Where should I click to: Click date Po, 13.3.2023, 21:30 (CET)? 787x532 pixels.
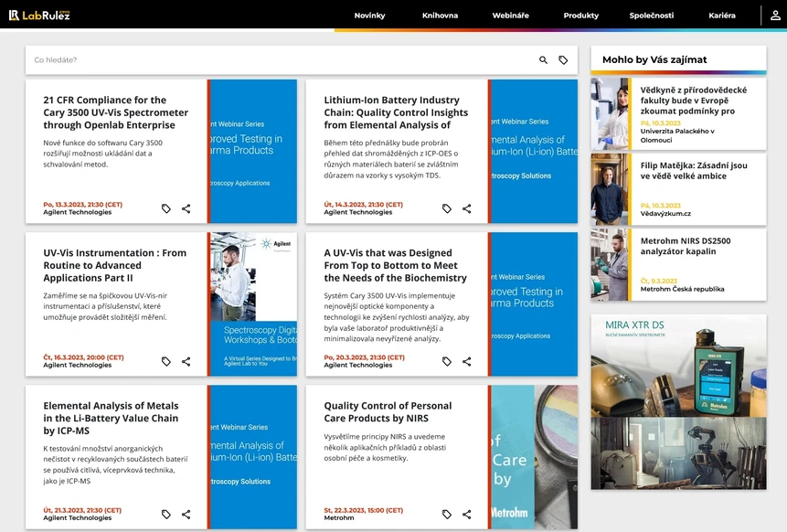pyautogui.click(x=83, y=204)
